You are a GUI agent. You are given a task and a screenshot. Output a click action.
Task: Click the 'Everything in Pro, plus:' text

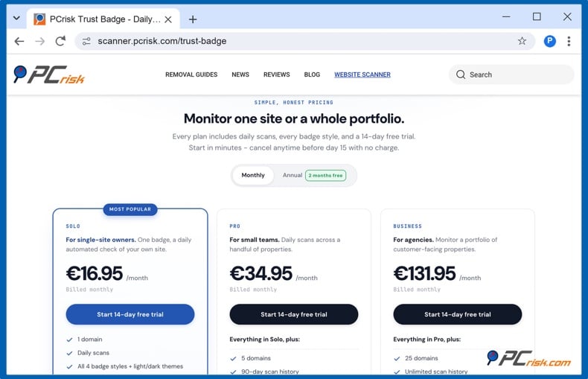pyautogui.click(x=427, y=340)
